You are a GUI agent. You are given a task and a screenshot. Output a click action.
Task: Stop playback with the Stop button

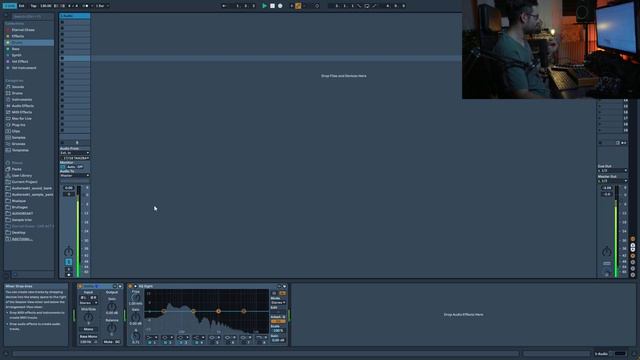[x=272, y=6]
